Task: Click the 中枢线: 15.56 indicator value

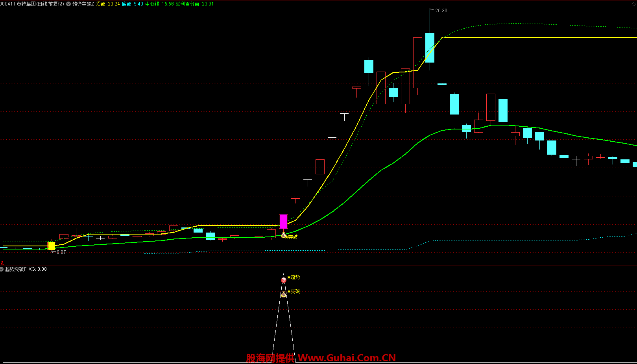Action: pyautogui.click(x=159, y=4)
